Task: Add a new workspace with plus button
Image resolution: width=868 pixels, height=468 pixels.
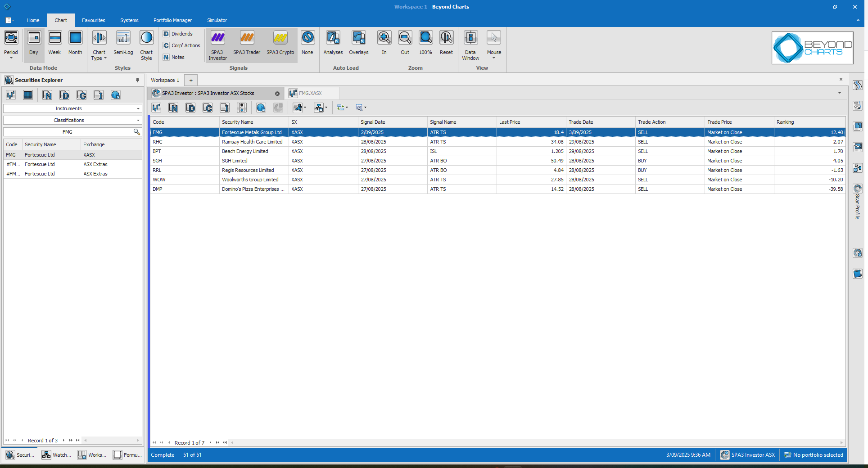Action: click(x=191, y=80)
